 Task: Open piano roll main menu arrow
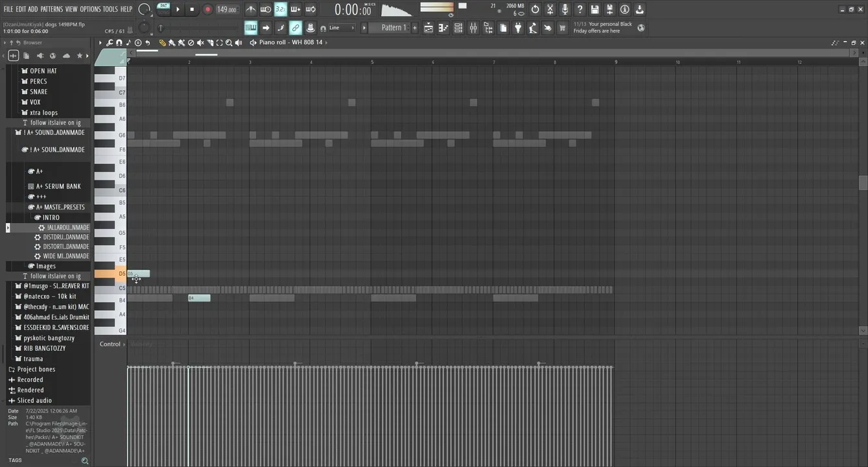point(100,43)
